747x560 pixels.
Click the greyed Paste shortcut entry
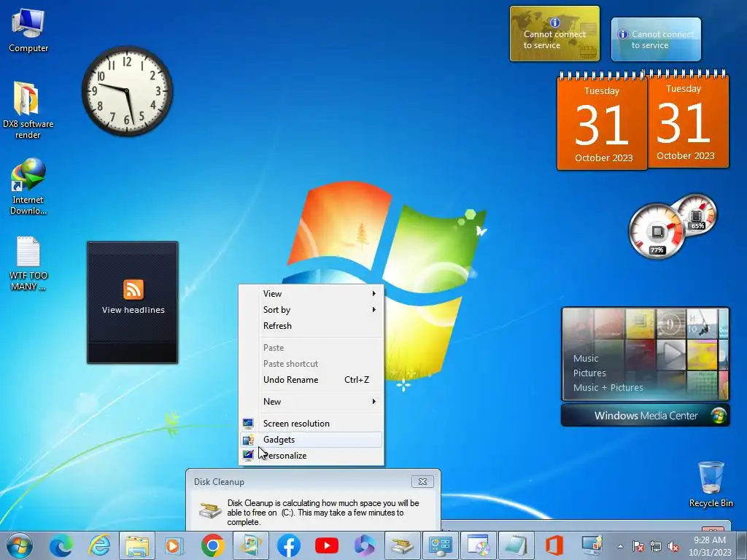[x=311, y=364]
